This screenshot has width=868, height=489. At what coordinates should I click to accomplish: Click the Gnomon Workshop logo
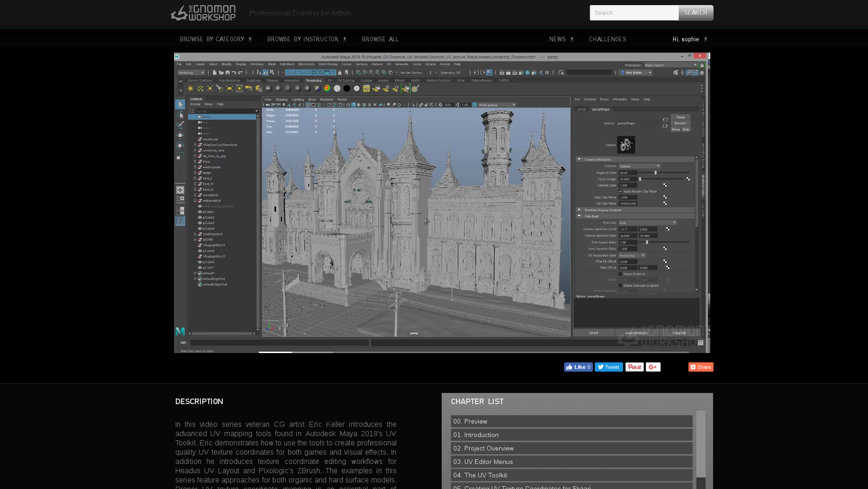click(203, 13)
